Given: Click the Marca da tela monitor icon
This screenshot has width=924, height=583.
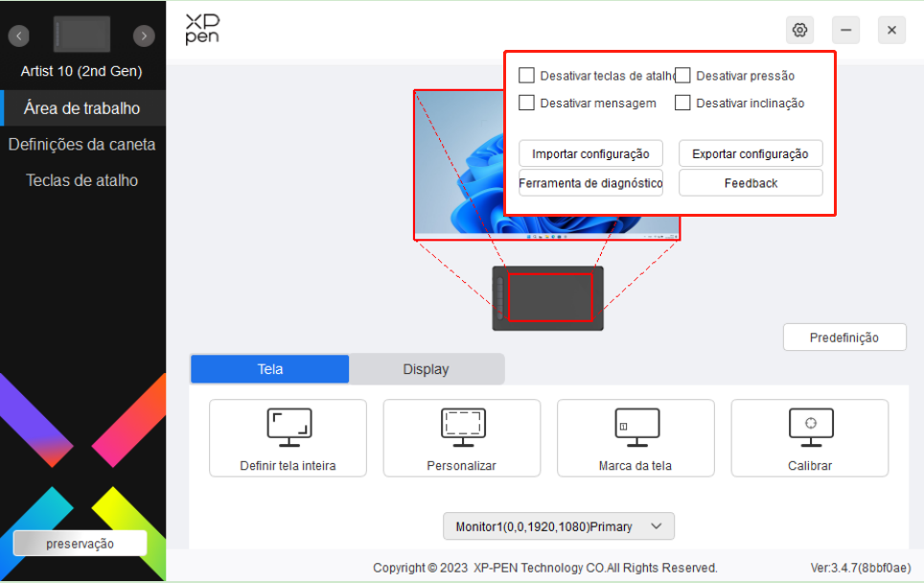Looking at the screenshot, I should pos(637,428).
